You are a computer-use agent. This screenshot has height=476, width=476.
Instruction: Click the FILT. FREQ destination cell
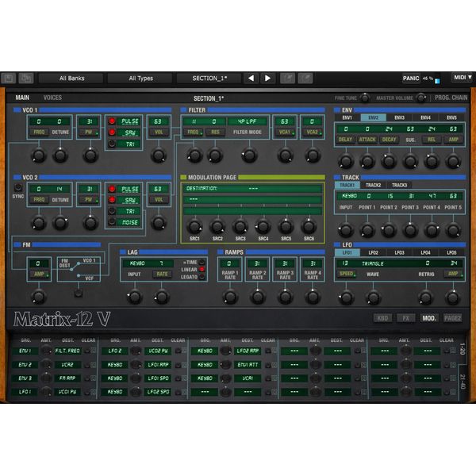67,351
